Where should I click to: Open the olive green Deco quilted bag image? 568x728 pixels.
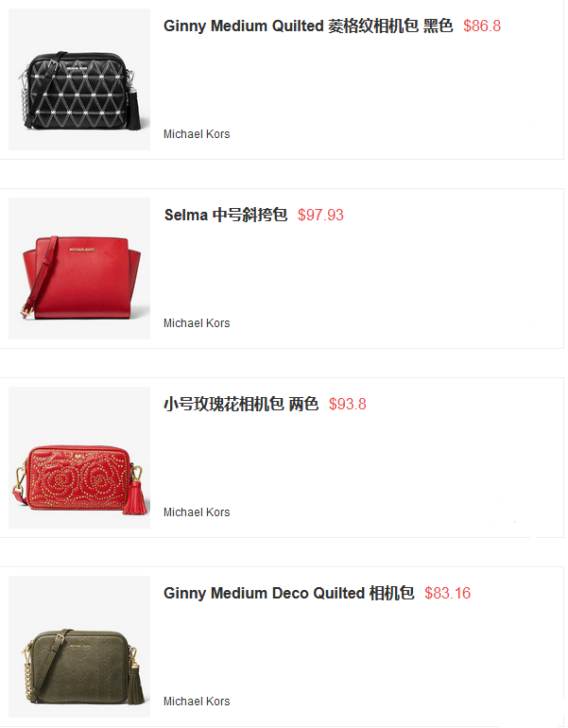(79, 647)
